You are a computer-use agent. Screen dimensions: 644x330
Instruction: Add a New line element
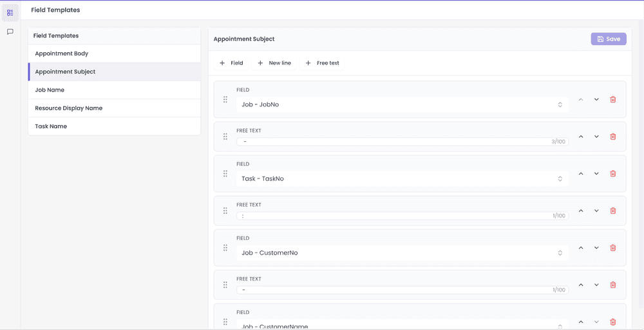pos(274,63)
